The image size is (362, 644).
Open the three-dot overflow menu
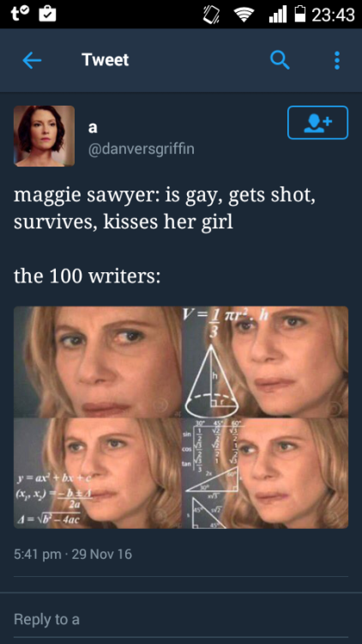coord(337,60)
